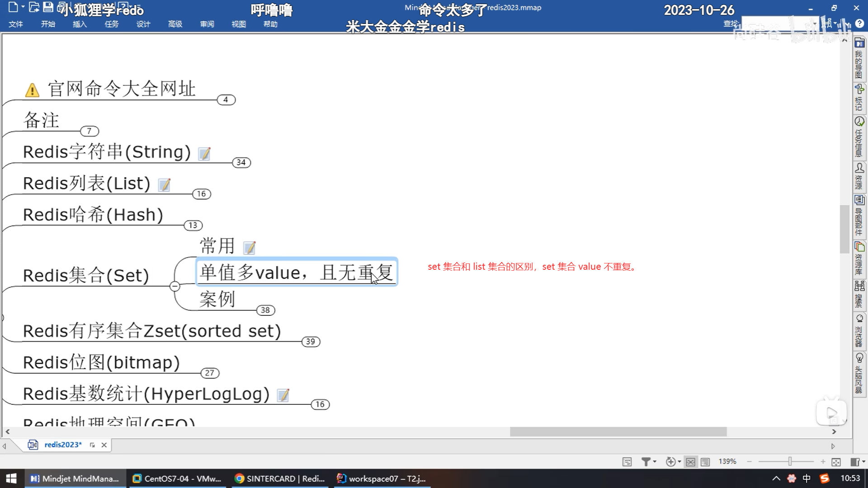The image size is (868, 488).
Task: Toggle outline view mode in status bar
Action: [705, 462]
